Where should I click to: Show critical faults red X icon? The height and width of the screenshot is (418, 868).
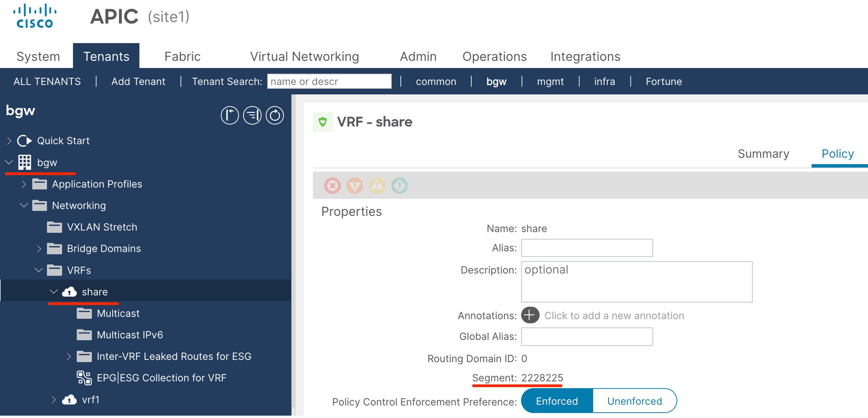click(332, 185)
